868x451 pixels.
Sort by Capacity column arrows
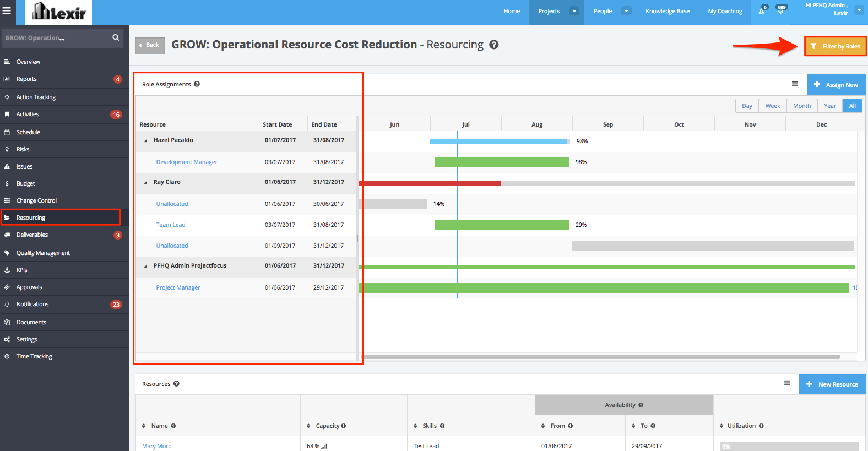[308, 426]
